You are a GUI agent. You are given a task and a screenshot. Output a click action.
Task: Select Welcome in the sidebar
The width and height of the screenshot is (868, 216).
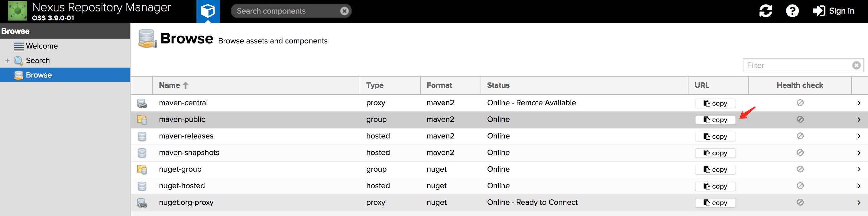[42, 46]
